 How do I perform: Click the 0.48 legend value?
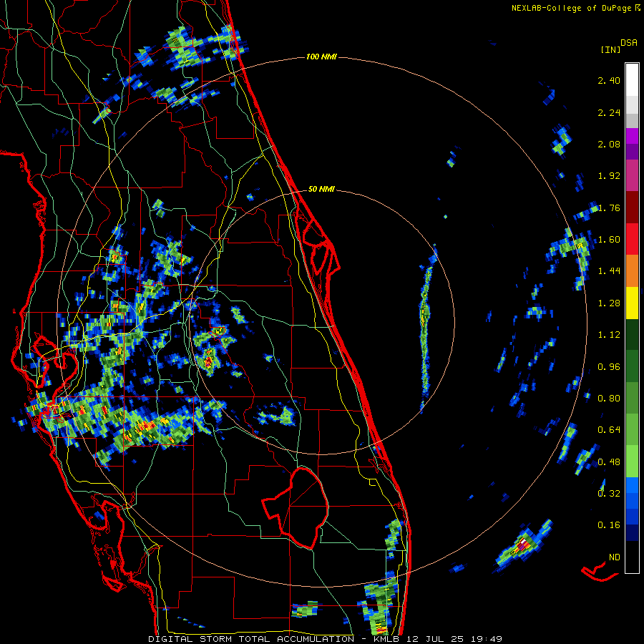click(609, 462)
